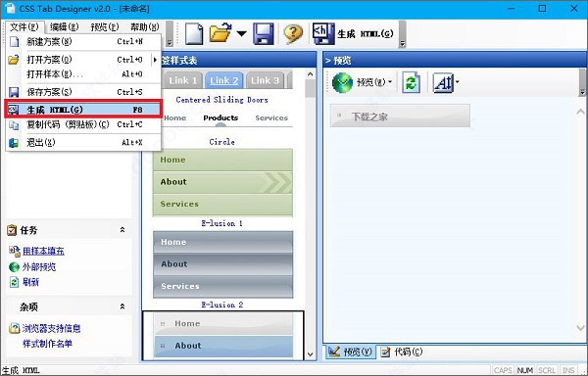Viewport: 588px width, 376px height.
Task: Collapse the 任务 panel section
Action: tap(122, 230)
